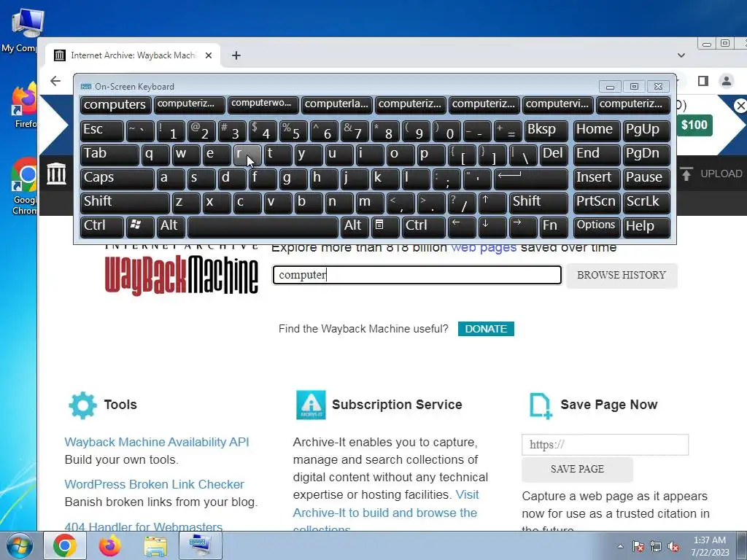This screenshot has height=560, width=747.
Task: Toggle the ScrLk key
Action: pyautogui.click(x=646, y=203)
